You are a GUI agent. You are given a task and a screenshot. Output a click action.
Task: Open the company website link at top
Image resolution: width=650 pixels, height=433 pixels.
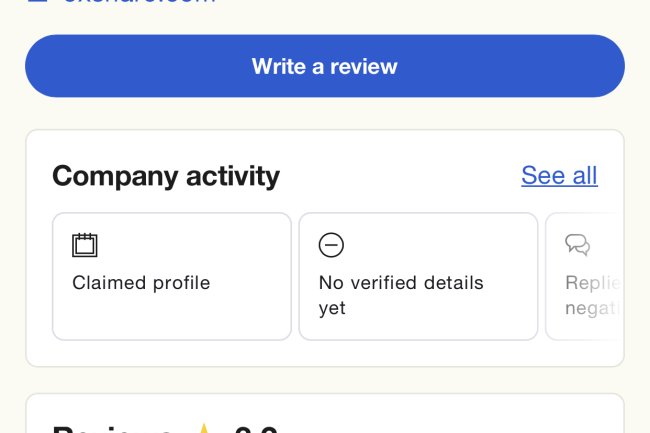pyautogui.click(x=140, y=2)
